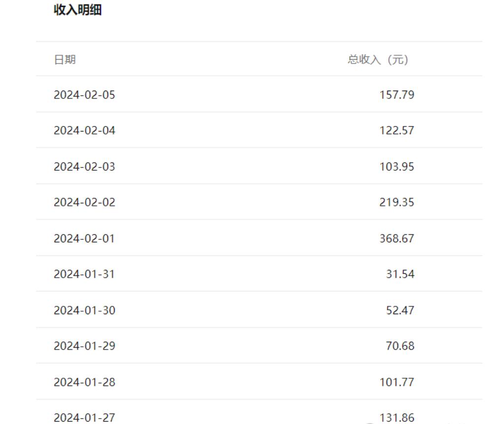Select the 2024-02-04 date entry

[85, 130]
